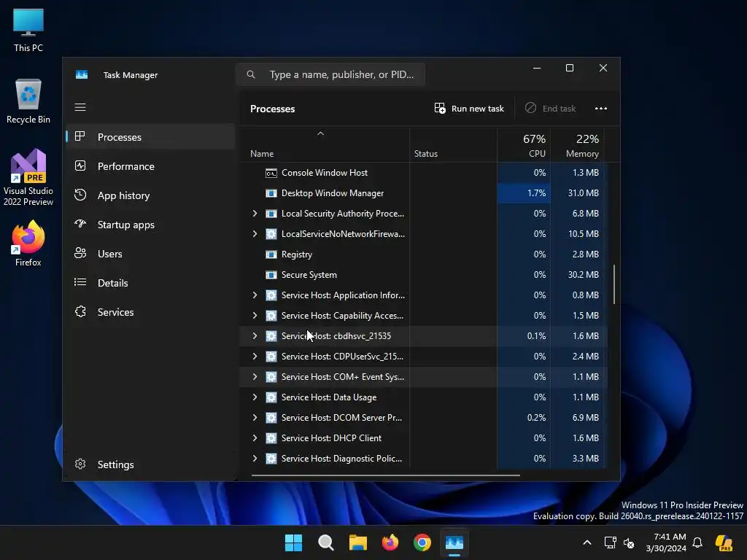This screenshot has height=560, width=747.
Task: Open the Users page
Action: tap(150, 254)
